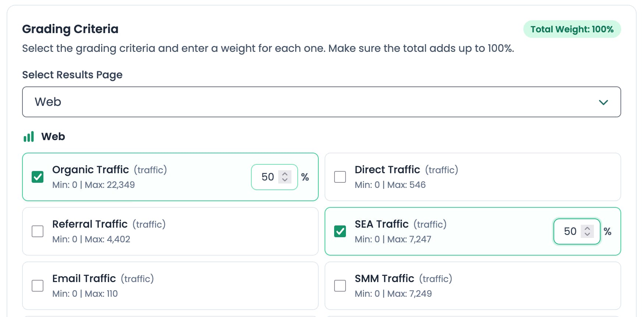Click the SMM Traffic criteria card
644x317 pixels.
(x=515, y=286)
